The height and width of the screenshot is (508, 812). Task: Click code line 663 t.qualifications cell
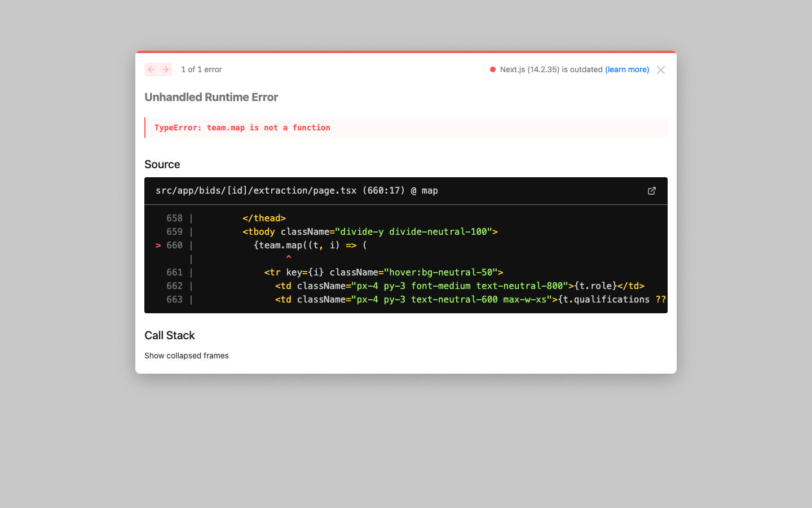(470, 299)
